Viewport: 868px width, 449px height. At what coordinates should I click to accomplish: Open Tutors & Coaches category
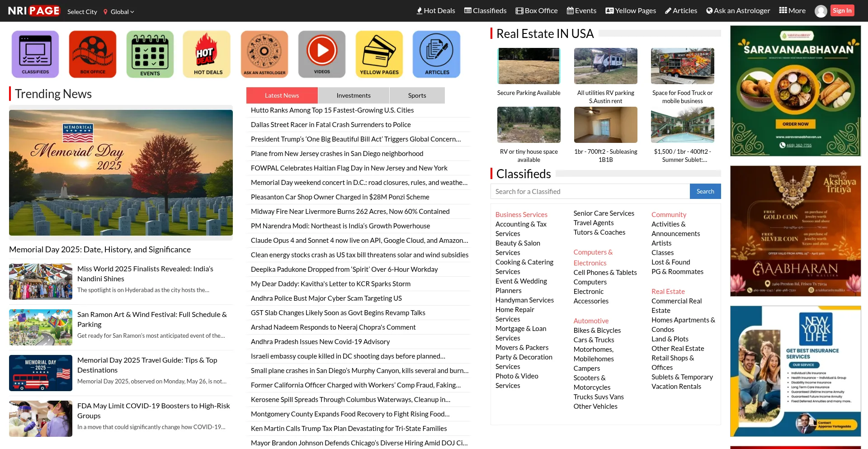(x=599, y=232)
